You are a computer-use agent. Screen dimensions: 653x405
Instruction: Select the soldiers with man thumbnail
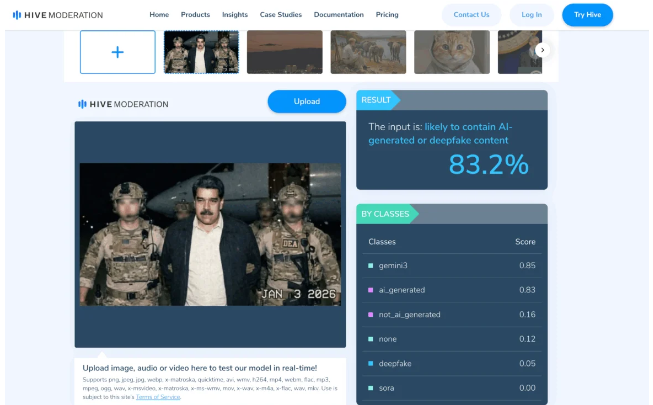coord(201,52)
